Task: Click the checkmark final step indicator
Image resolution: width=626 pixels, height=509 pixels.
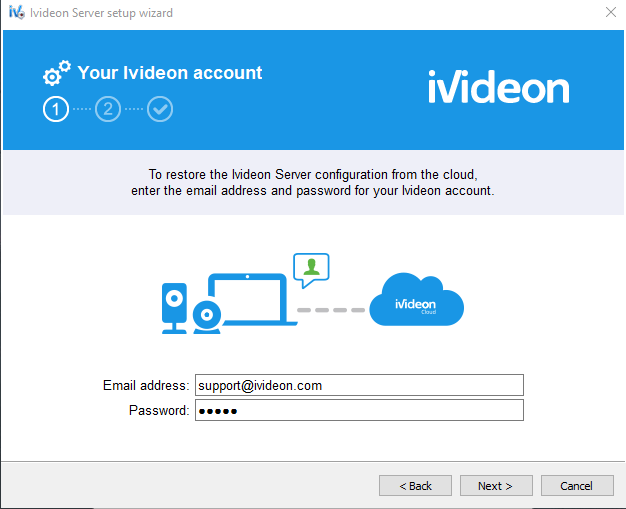Action: pyautogui.click(x=160, y=109)
